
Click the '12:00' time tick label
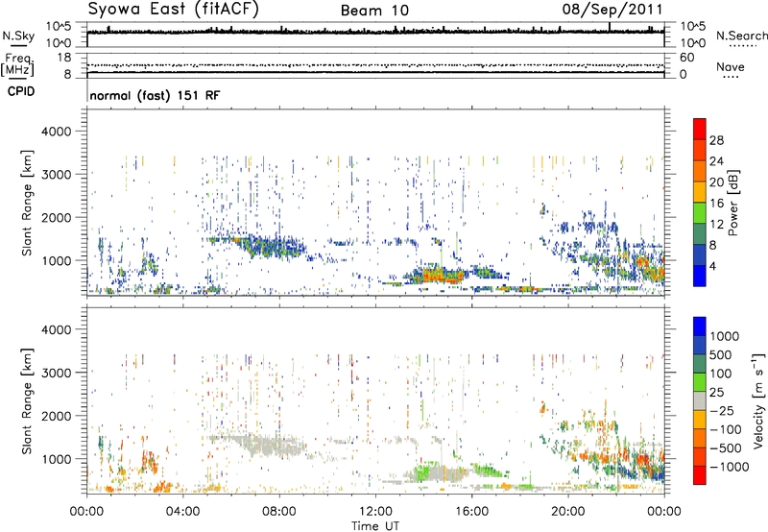click(x=375, y=512)
